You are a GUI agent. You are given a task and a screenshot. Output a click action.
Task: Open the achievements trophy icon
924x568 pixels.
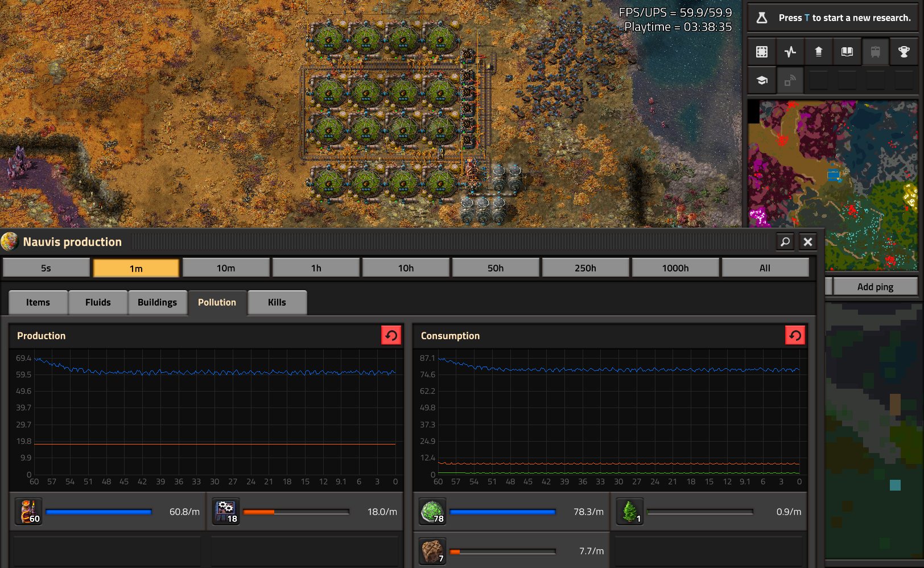point(904,52)
